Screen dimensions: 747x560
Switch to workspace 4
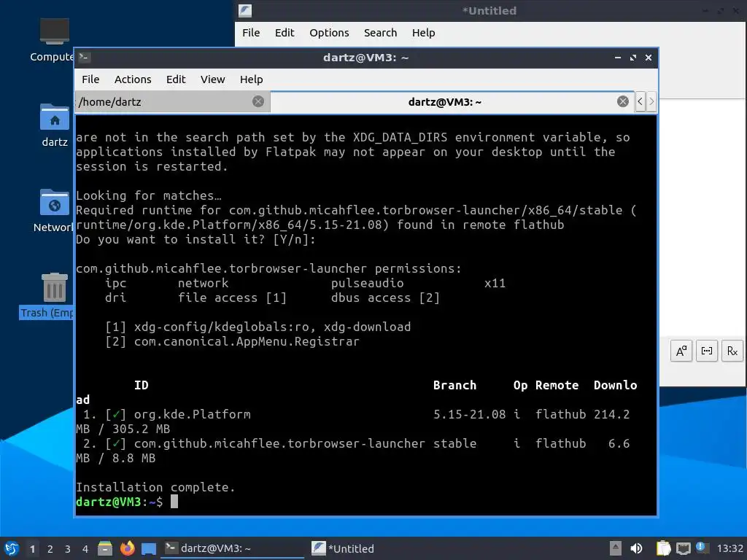click(x=85, y=549)
